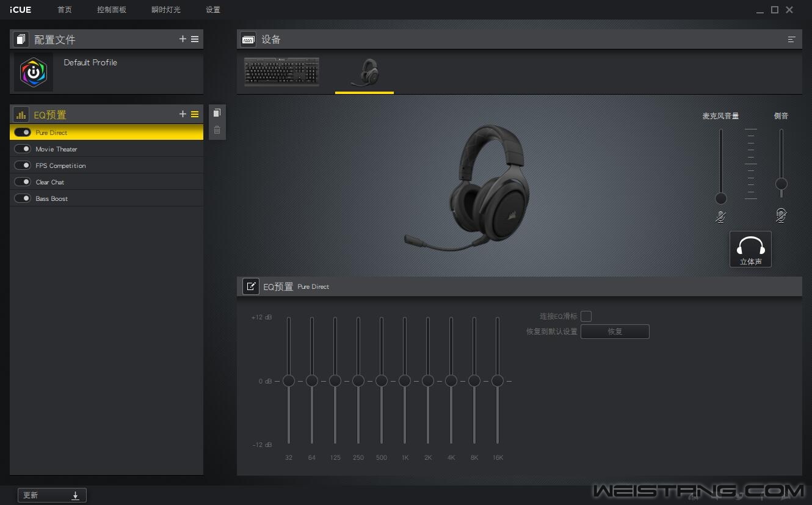The width and height of the screenshot is (812, 505).
Task: Click the 8K EQ slider knob
Action: pyautogui.click(x=474, y=381)
